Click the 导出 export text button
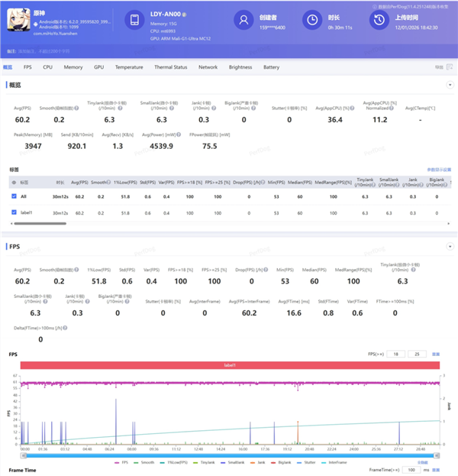Image resolution: width=458 pixels, height=476 pixels. pyautogui.click(x=439, y=67)
